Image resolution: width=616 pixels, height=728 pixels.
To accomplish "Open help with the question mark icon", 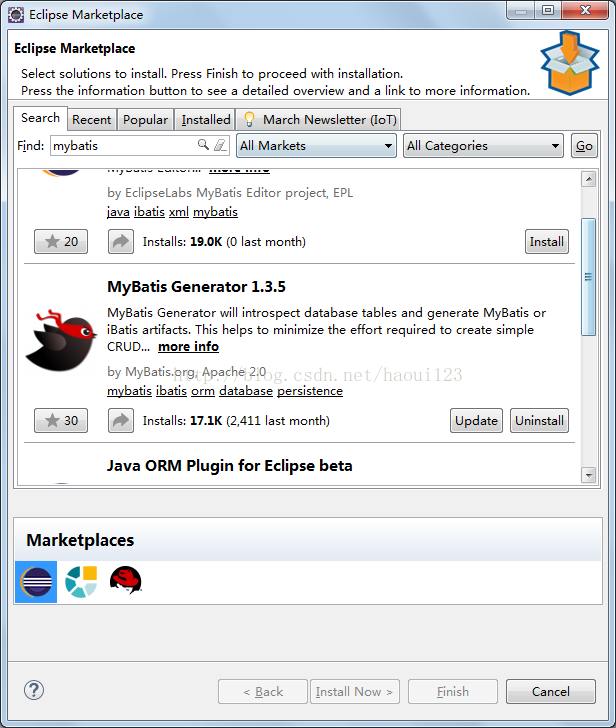I will click(34, 690).
